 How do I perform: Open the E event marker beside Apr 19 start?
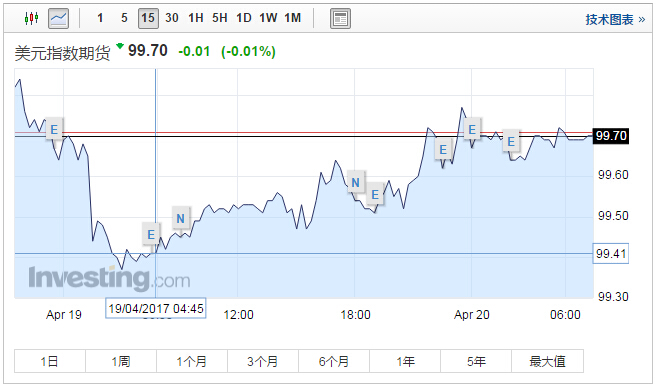pos(54,129)
